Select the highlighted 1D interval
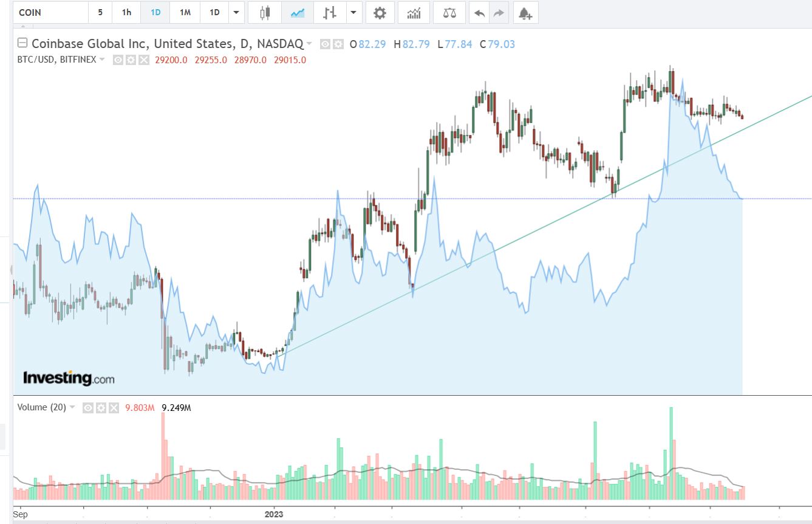The width and height of the screenshot is (812, 524). (155, 13)
